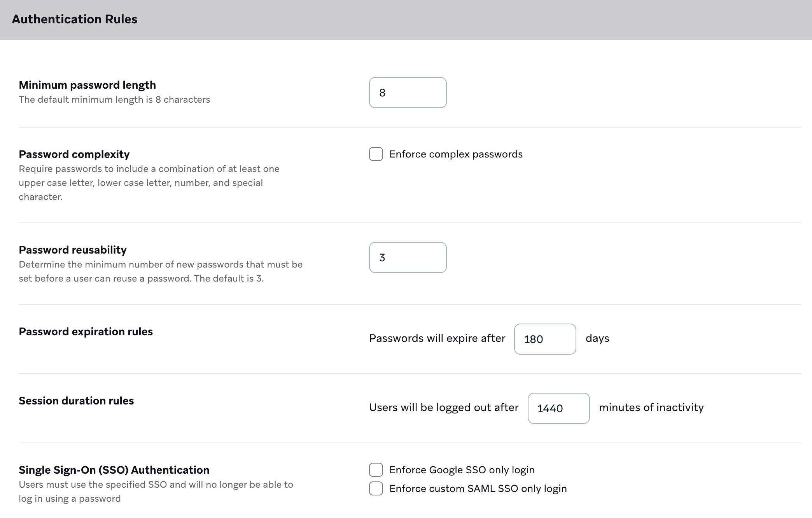Select the session logout minutes field

click(x=558, y=408)
